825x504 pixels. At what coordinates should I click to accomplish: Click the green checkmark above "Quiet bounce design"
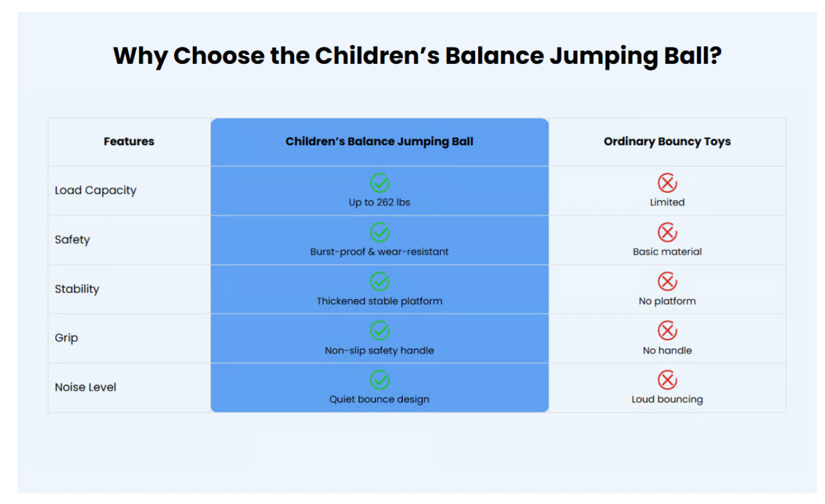(x=380, y=380)
